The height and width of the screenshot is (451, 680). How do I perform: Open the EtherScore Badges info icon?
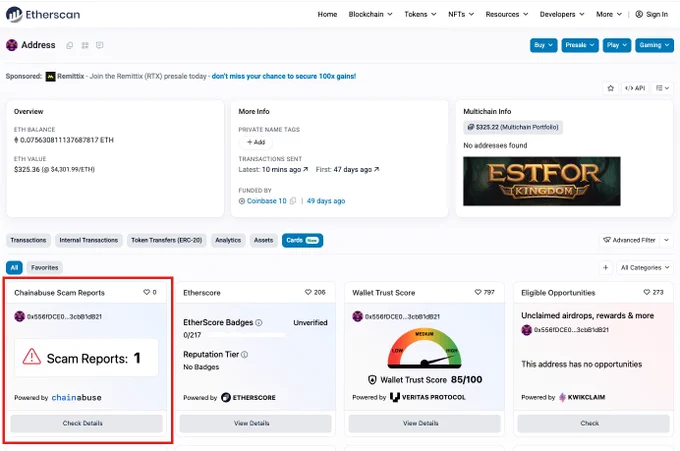click(259, 323)
